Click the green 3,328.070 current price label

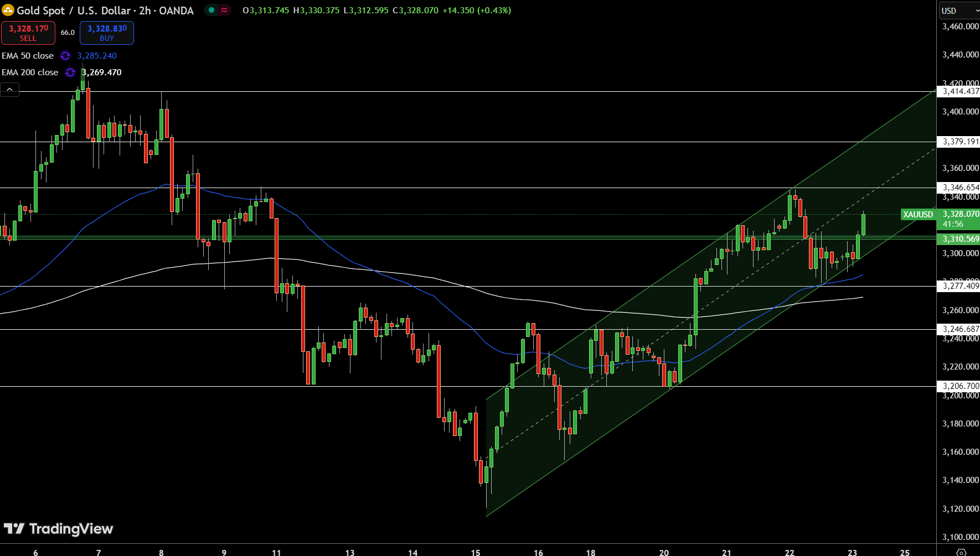[960, 214]
